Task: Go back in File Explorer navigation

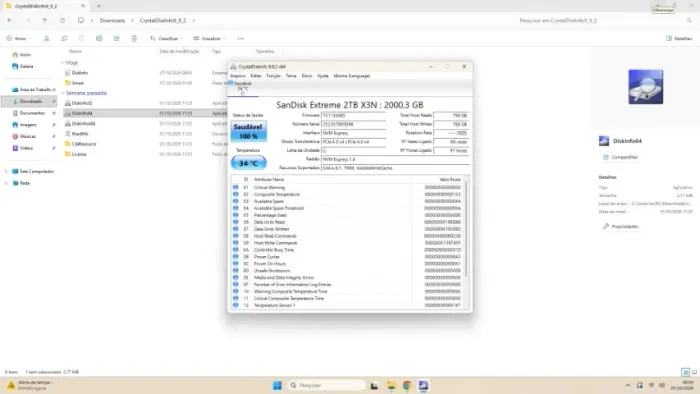Action: [x=10, y=21]
